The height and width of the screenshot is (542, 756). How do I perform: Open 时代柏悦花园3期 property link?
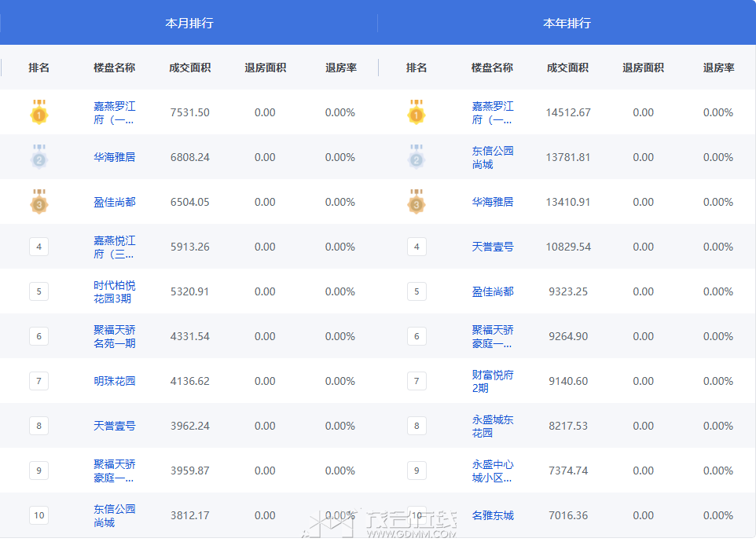(x=114, y=291)
